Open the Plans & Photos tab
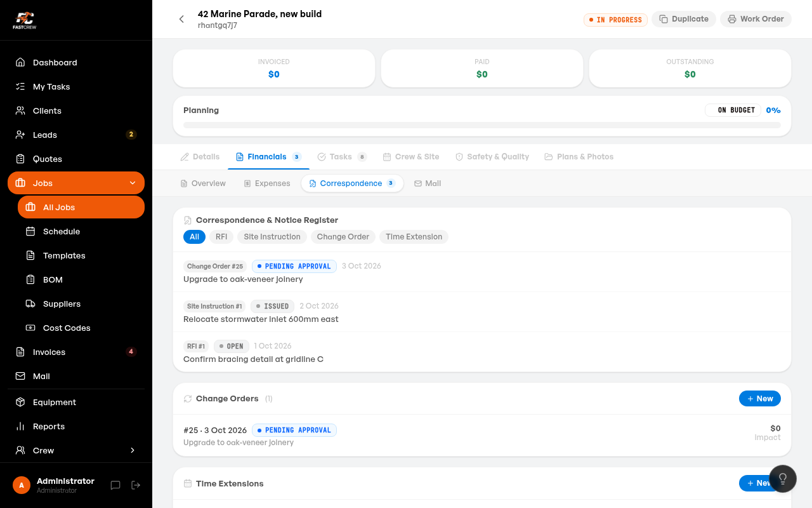 pyautogui.click(x=579, y=157)
